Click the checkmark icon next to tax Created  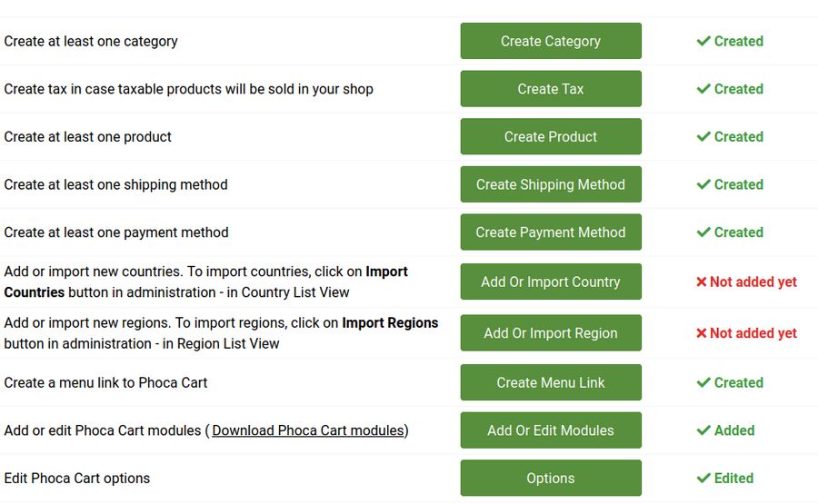click(703, 89)
